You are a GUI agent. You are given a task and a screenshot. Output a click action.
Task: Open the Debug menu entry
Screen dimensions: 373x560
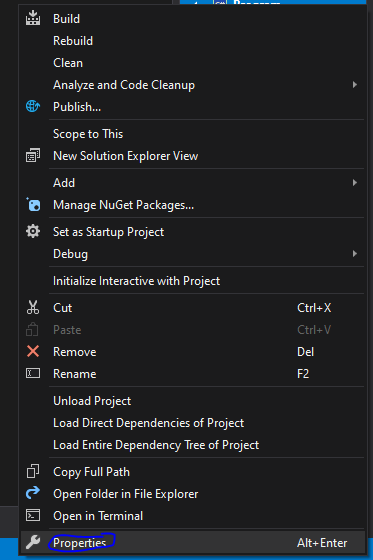point(192,254)
